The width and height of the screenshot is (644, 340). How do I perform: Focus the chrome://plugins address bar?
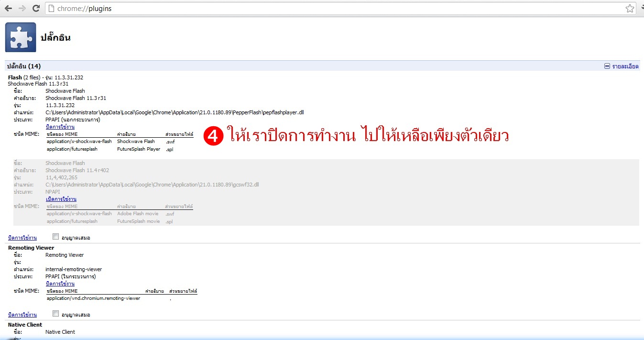click(x=341, y=9)
